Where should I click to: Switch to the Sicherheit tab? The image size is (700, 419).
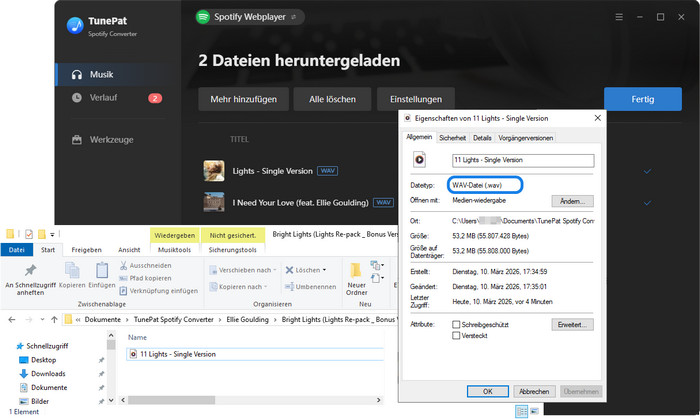click(x=452, y=138)
